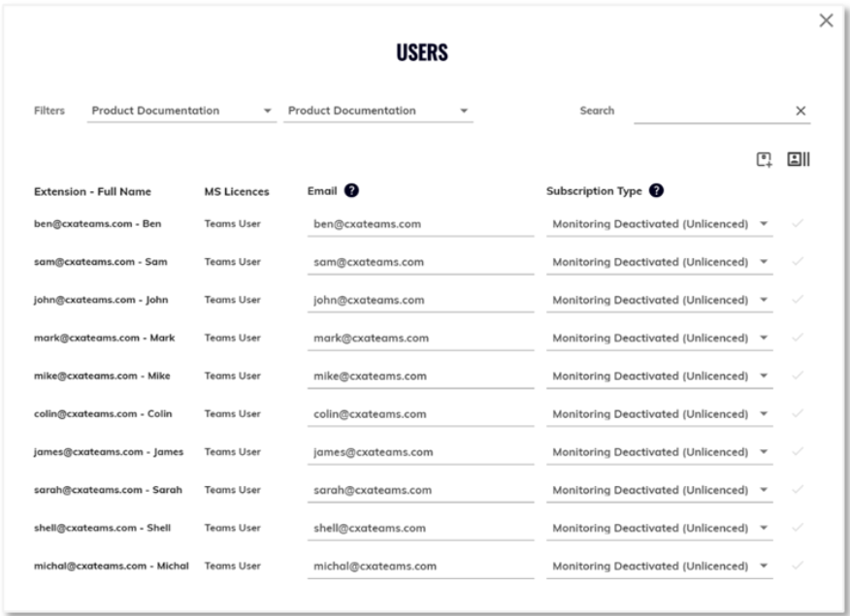Expand the Subscription Type dropdown for Shell

659,528
